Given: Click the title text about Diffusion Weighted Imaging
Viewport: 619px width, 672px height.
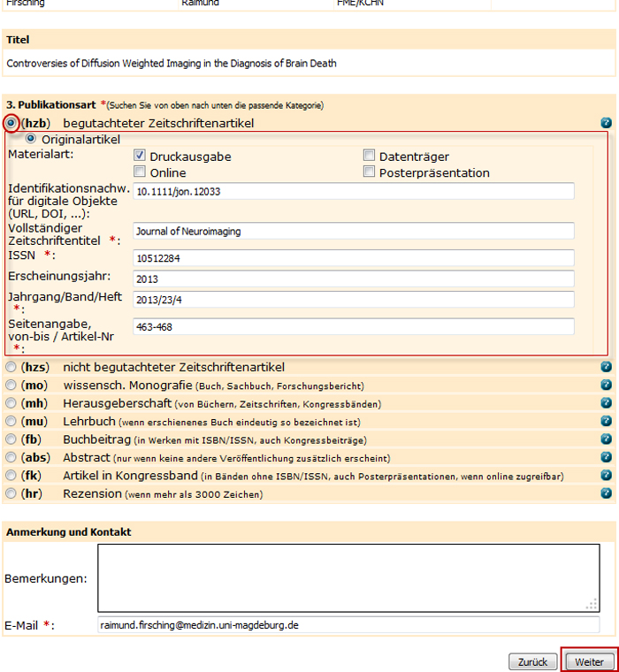Looking at the screenshot, I should pyautogui.click(x=172, y=64).
